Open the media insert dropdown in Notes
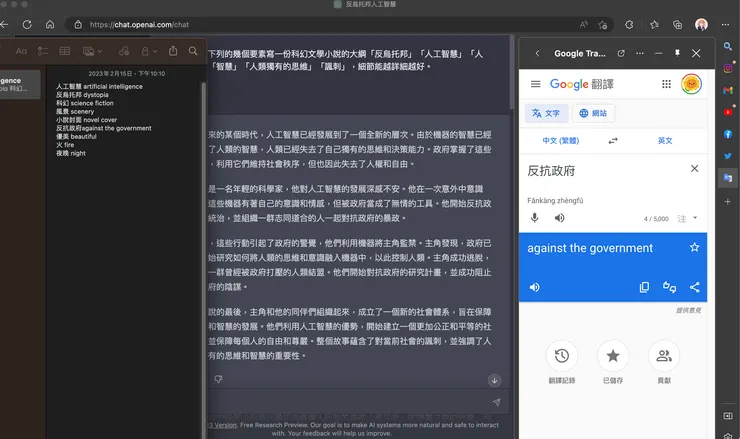 pos(92,51)
